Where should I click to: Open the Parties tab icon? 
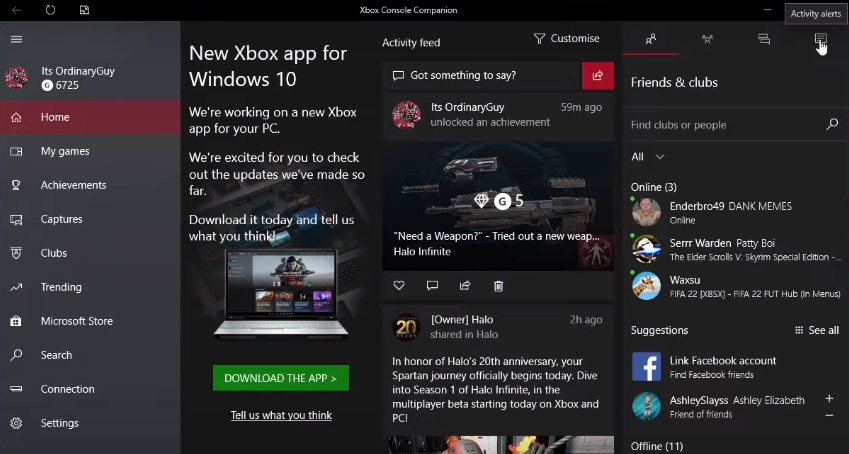point(707,39)
